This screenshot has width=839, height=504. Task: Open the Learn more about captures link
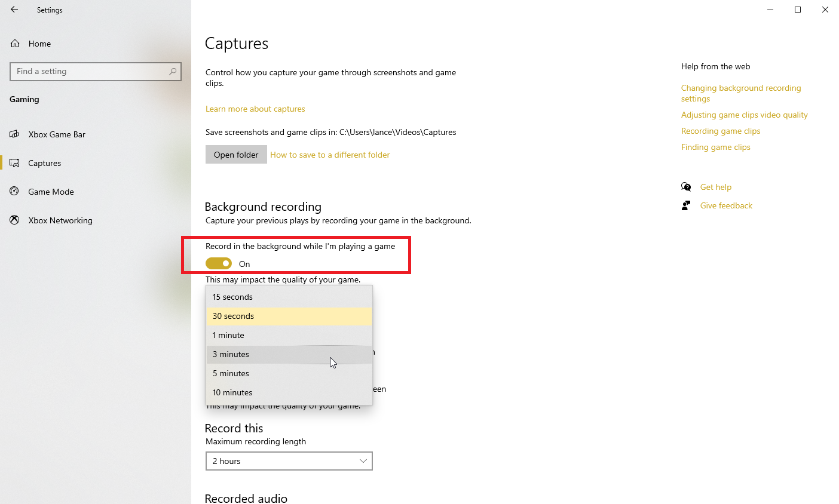click(255, 109)
